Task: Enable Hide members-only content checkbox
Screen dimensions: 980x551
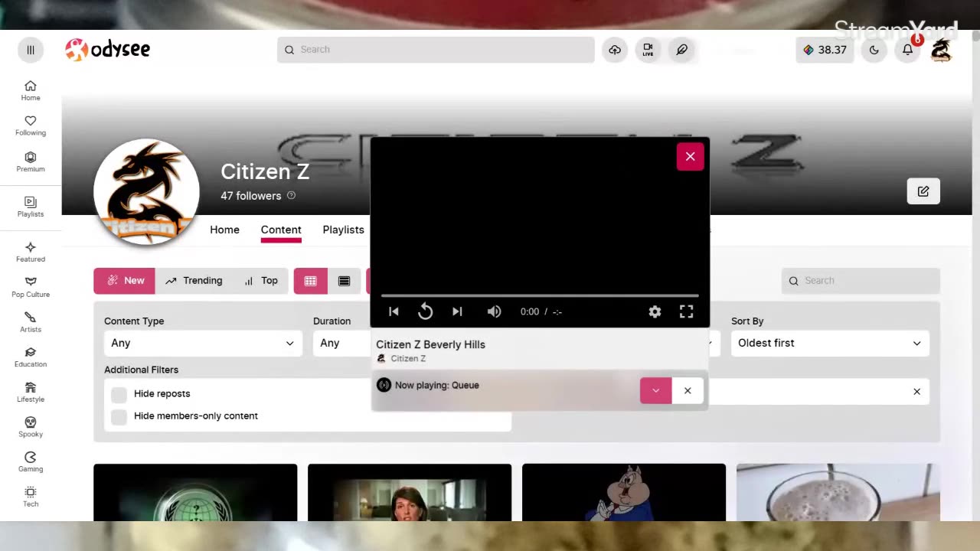Action: 119,416
